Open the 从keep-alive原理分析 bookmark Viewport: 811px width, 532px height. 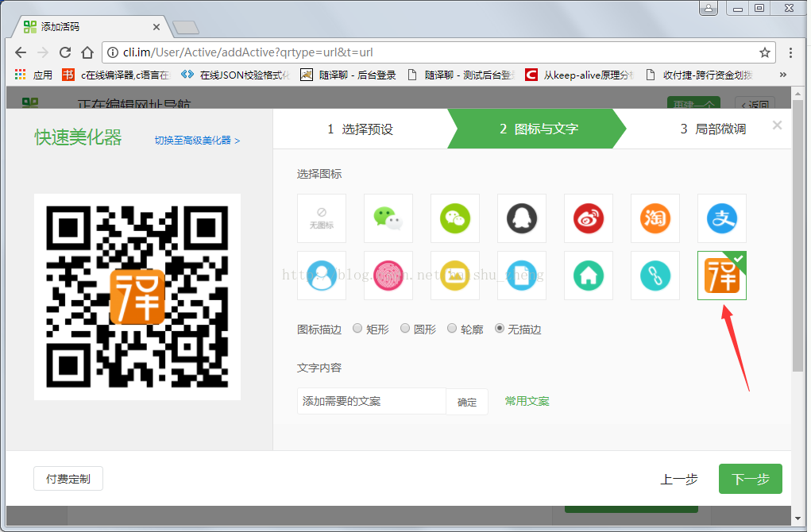580,75
